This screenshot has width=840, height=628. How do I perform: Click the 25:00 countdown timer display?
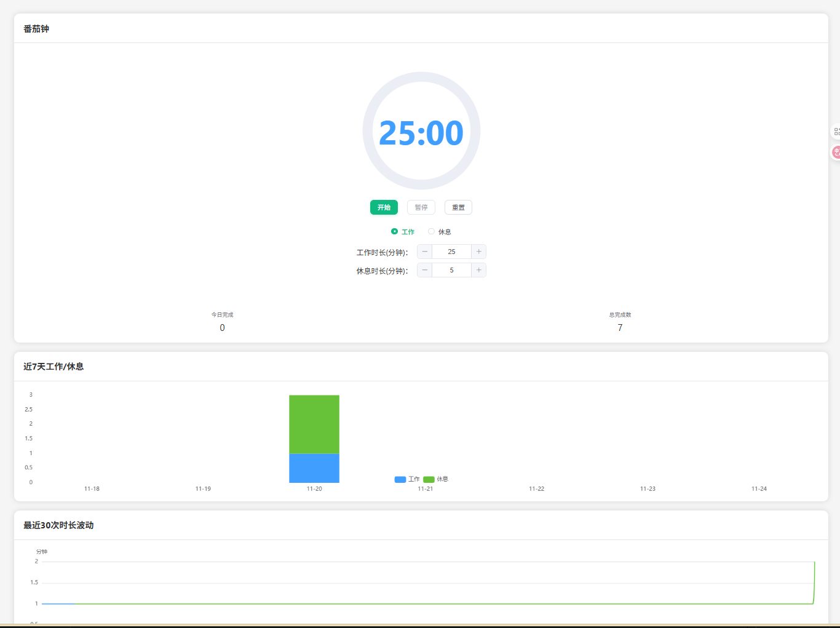point(421,133)
